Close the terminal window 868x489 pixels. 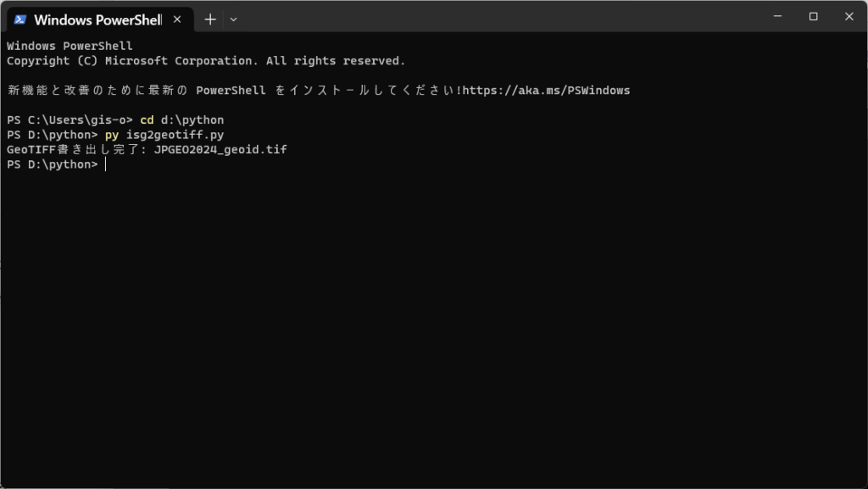tap(849, 17)
